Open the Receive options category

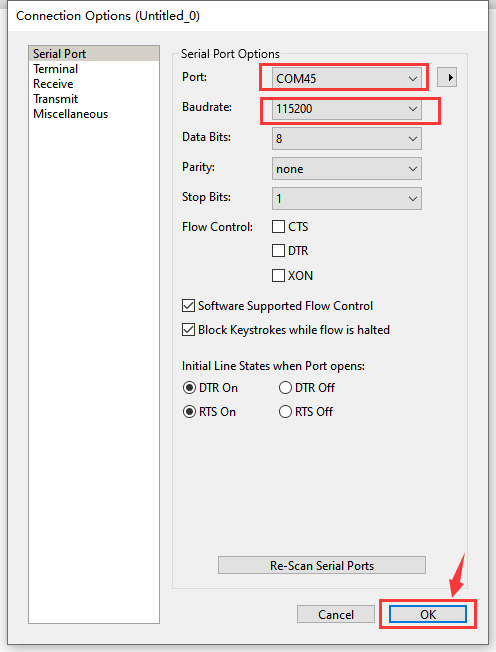click(x=53, y=84)
